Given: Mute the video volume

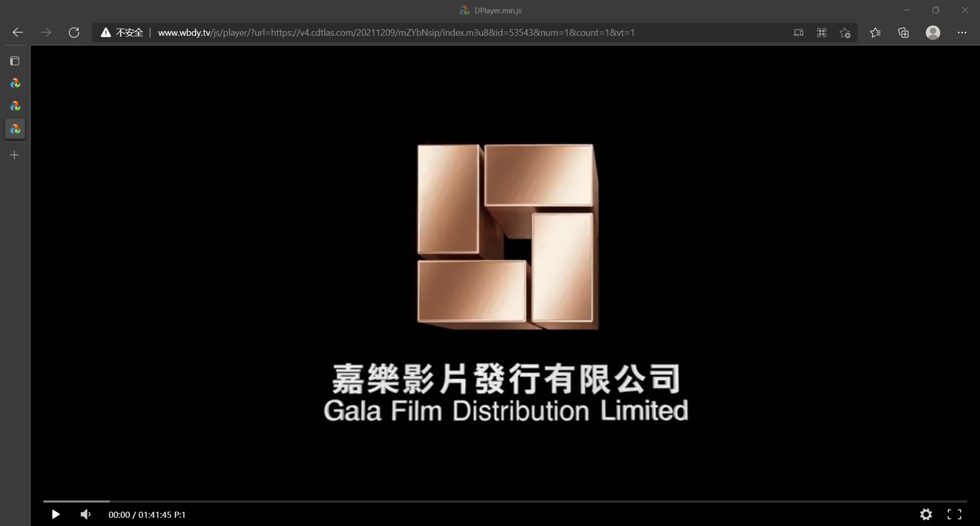Looking at the screenshot, I should (85, 514).
